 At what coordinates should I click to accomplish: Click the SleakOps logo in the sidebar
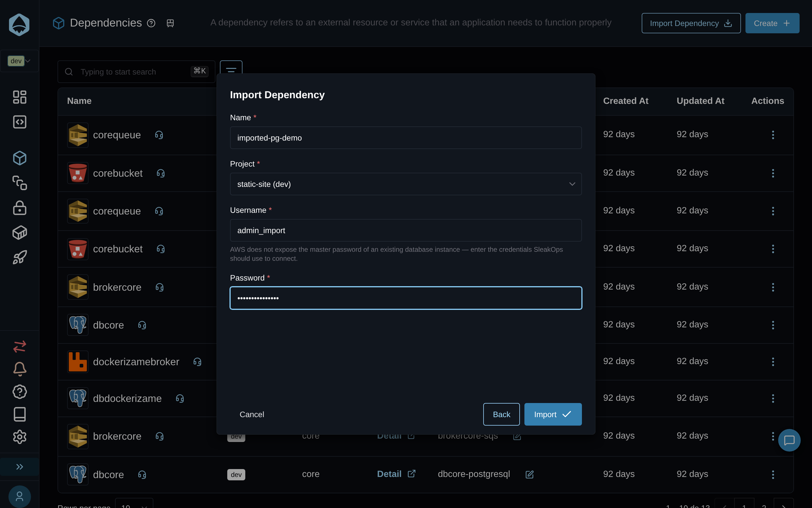[19, 25]
